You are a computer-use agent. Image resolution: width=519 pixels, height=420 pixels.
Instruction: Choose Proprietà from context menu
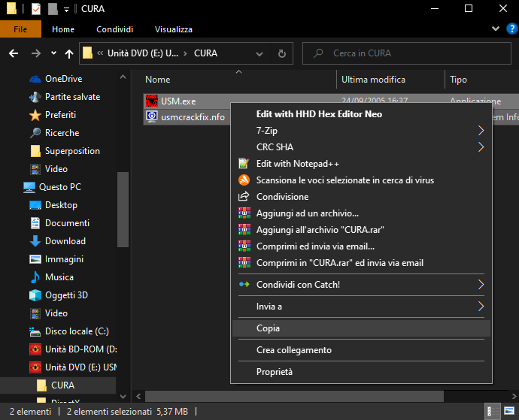point(362,372)
